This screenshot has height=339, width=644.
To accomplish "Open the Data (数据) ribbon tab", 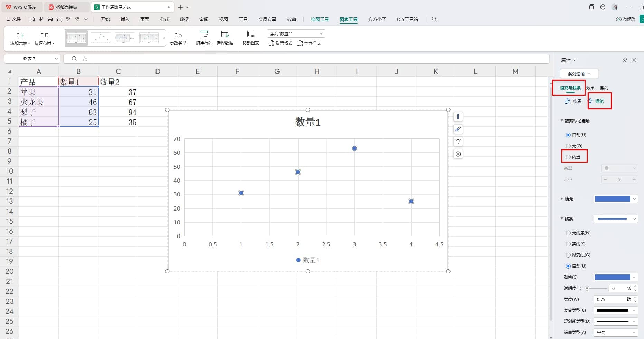I will (184, 19).
